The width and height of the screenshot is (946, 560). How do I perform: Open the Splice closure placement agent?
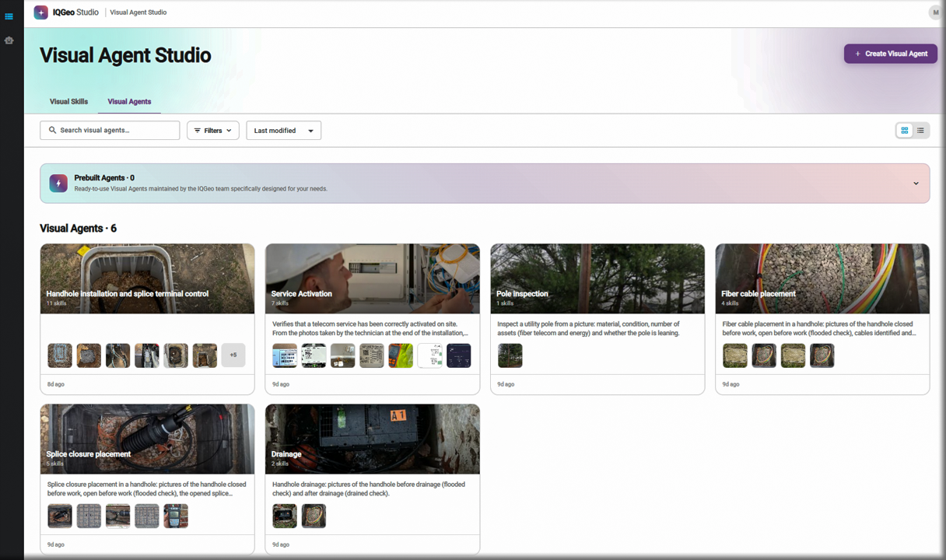[x=147, y=479]
